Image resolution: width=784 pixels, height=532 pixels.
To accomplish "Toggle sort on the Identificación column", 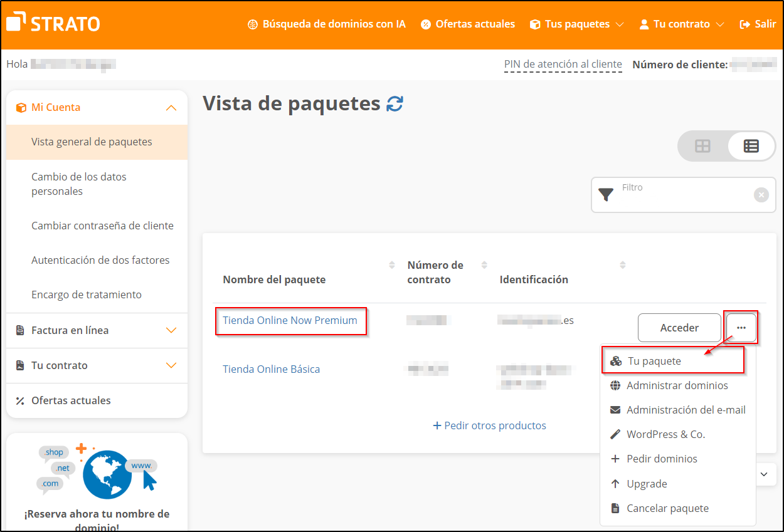I will 623,264.
